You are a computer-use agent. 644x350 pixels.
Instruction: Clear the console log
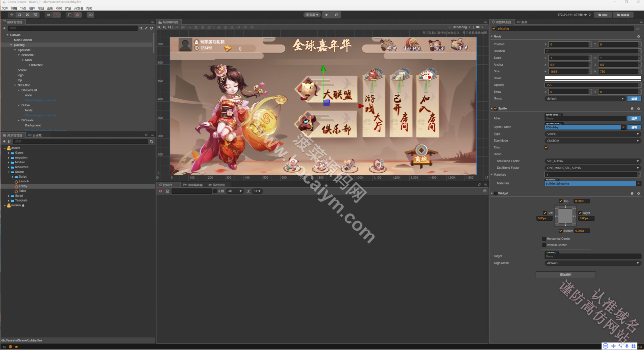point(160,191)
